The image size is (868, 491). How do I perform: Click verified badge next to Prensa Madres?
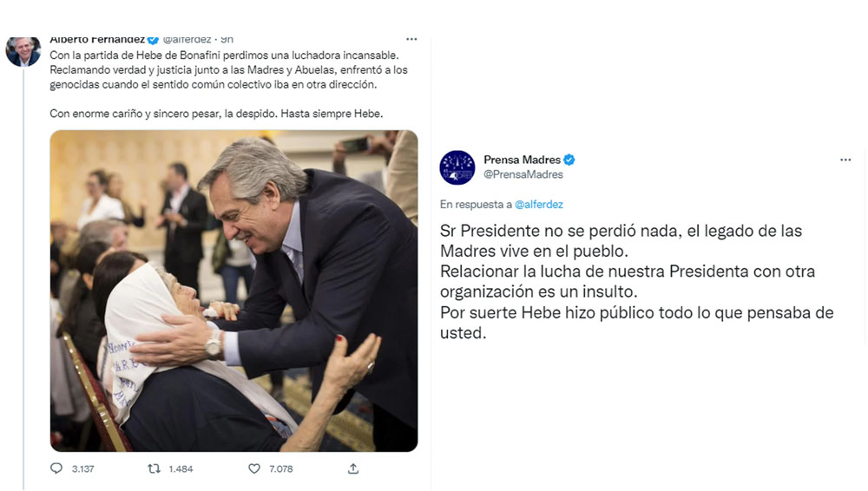tap(569, 160)
